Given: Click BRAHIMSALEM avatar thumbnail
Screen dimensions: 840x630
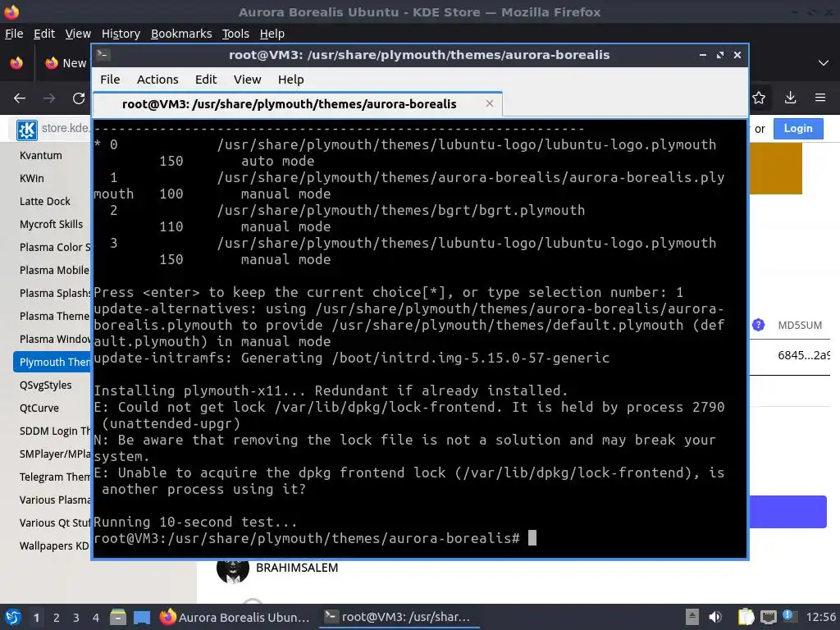Looking at the screenshot, I should point(232,570).
